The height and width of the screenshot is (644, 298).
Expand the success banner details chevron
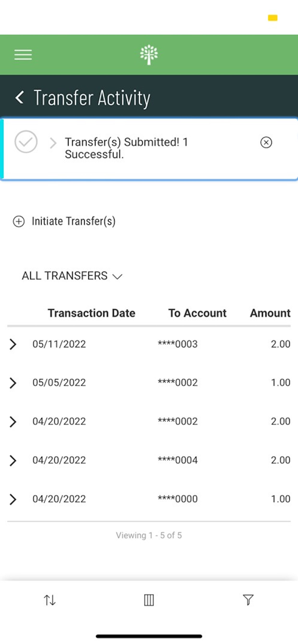pyautogui.click(x=53, y=143)
